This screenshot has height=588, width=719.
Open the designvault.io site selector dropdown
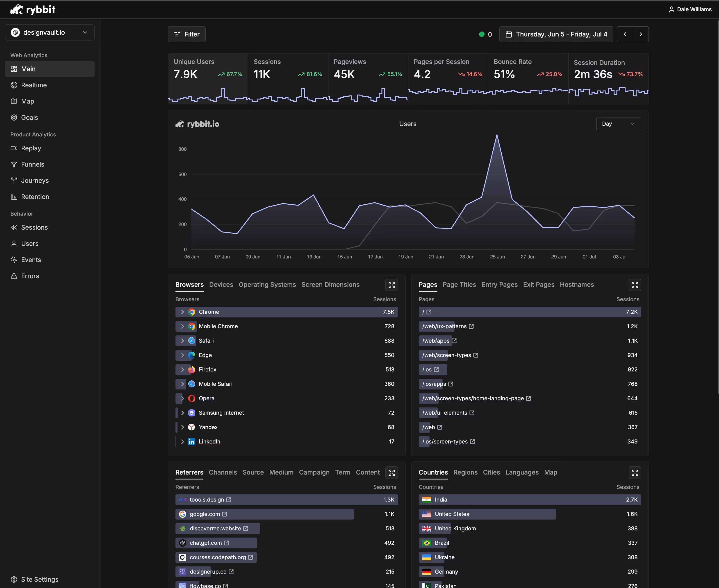(50, 32)
